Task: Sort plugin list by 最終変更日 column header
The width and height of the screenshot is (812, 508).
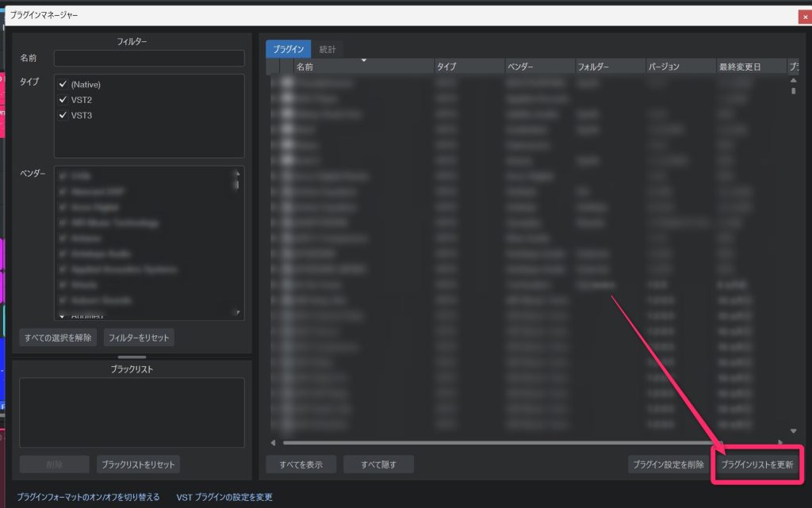Action: pos(749,67)
